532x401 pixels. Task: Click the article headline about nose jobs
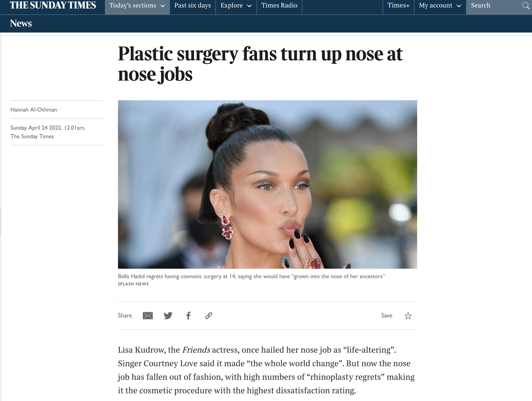click(x=260, y=64)
